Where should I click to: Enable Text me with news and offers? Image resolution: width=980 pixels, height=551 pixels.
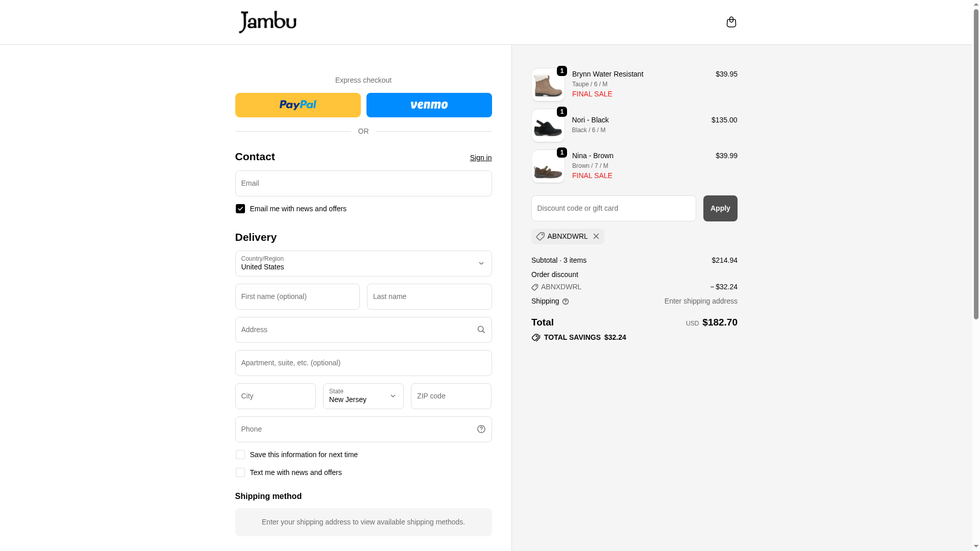pos(240,472)
